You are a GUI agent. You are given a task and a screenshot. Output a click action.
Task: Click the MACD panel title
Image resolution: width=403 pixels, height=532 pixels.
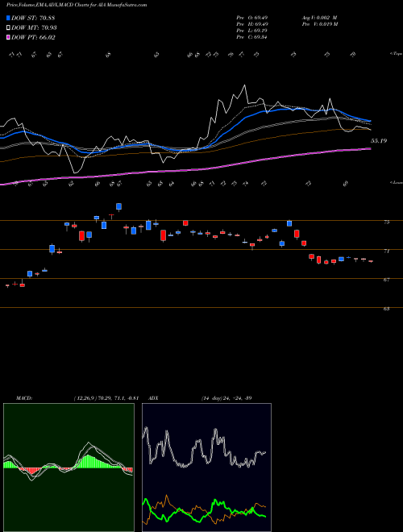click(24, 398)
